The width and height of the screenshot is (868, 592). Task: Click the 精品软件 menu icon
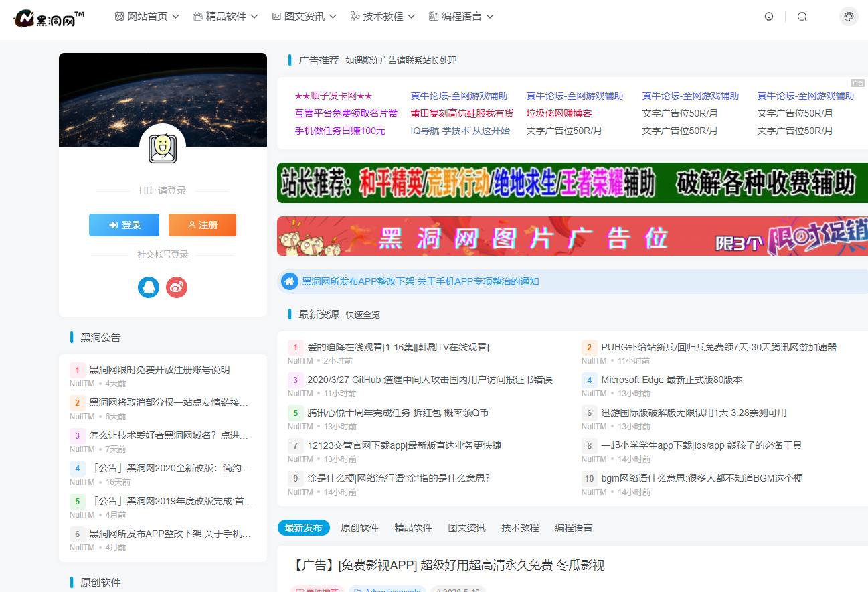click(198, 17)
